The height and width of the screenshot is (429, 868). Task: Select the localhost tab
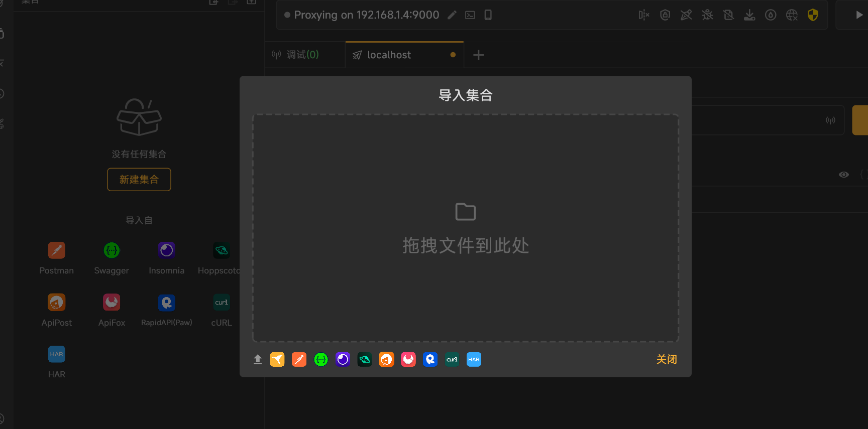coord(404,55)
